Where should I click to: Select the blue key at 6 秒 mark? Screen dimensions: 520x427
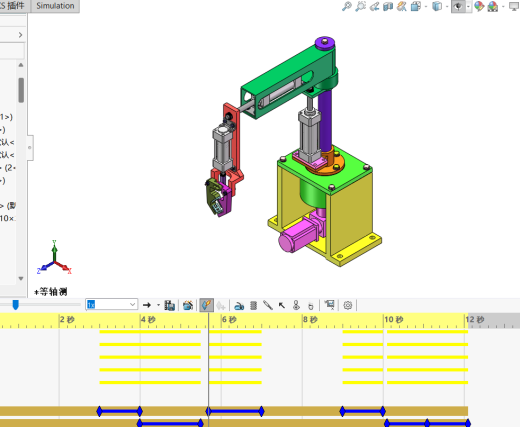pos(208,411)
